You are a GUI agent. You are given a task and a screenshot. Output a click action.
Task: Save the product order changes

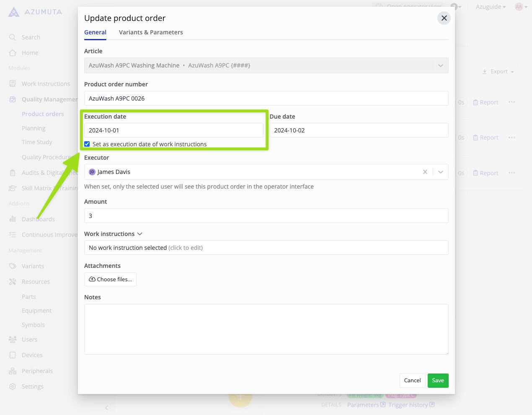[438, 380]
